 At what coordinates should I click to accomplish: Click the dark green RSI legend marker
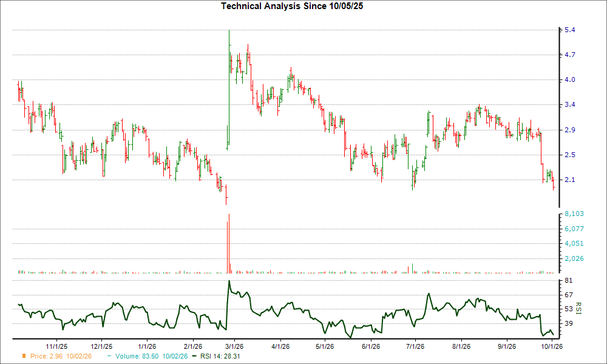[195, 356]
